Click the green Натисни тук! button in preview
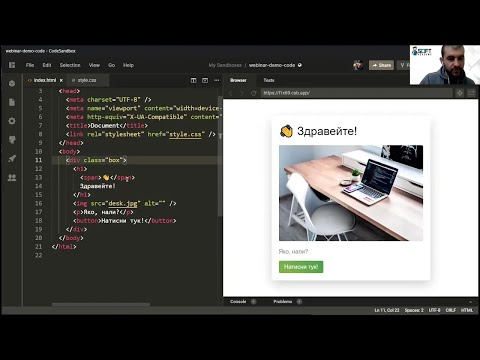The height and width of the screenshot is (360, 480). [301, 267]
